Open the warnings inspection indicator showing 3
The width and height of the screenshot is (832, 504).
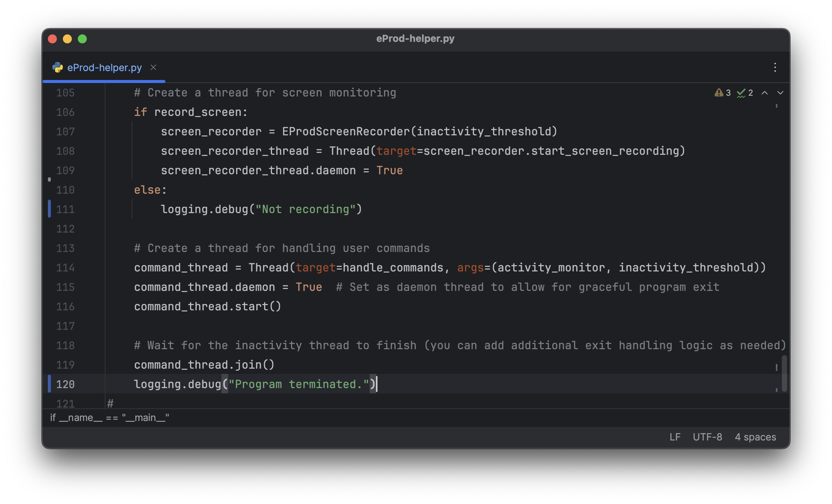point(722,93)
